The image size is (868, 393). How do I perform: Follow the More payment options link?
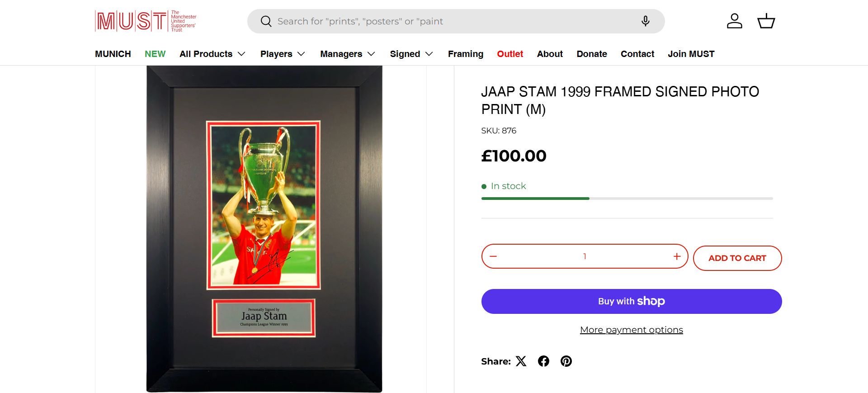[631, 330]
